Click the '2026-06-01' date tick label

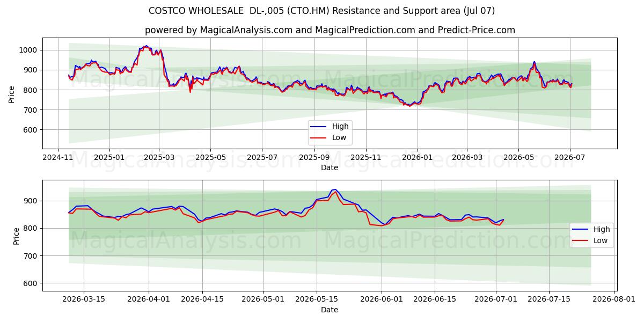tap(382, 299)
